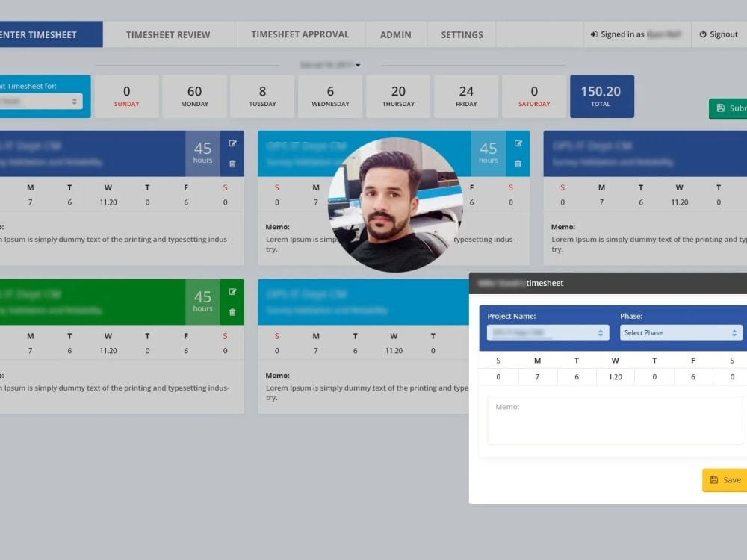The height and width of the screenshot is (560, 747).
Task: Open the Timesheet for user dropdown
Action: [41, 101]
